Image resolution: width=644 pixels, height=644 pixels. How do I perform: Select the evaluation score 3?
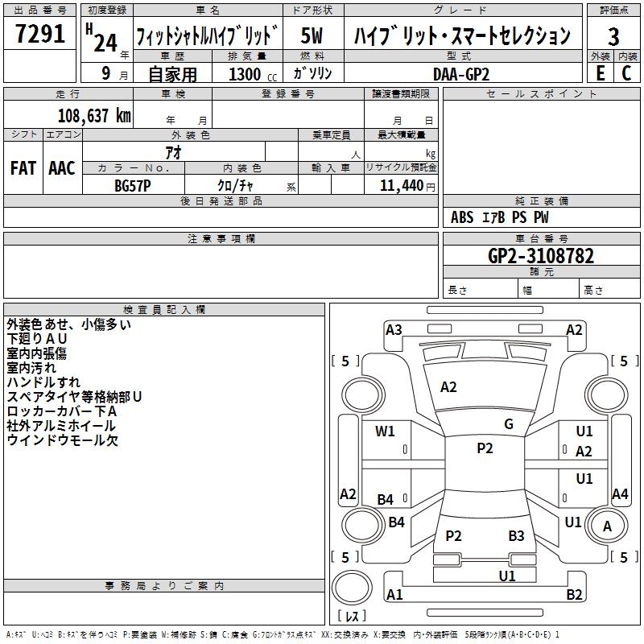pos(613,36)
